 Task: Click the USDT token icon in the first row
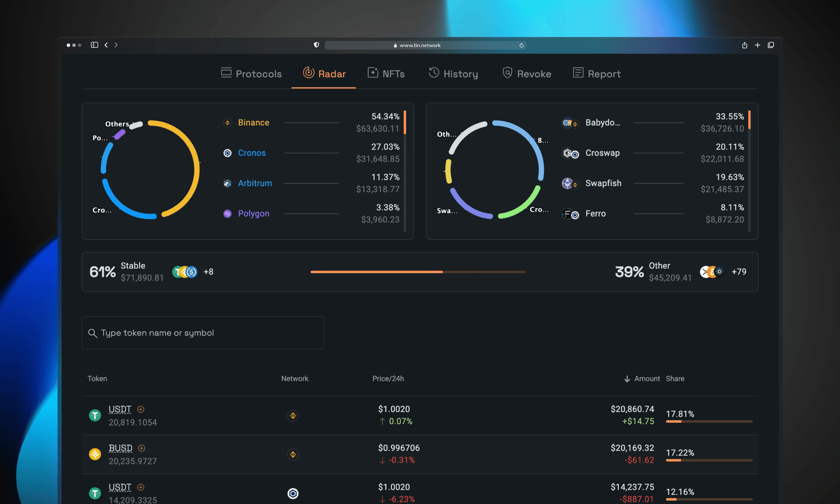pos(95,415)
